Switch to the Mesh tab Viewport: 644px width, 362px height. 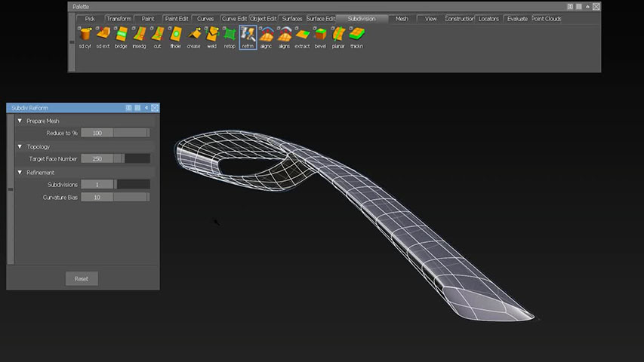pyautogui.click(x=402, y=18)
